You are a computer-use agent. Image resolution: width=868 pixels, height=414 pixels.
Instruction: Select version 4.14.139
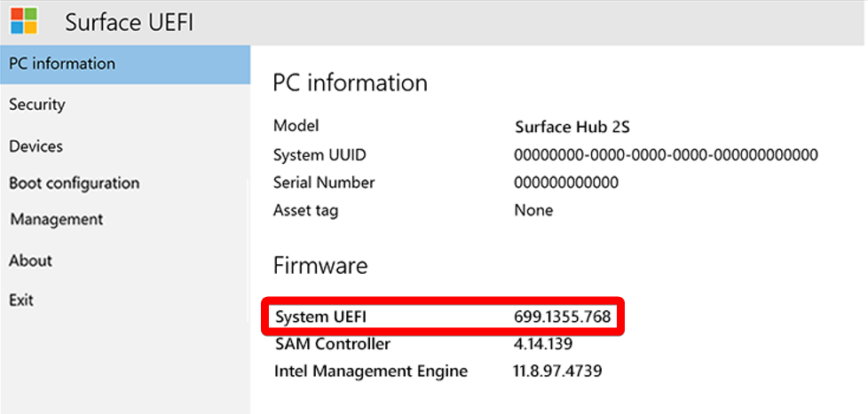tap(543, 344)
